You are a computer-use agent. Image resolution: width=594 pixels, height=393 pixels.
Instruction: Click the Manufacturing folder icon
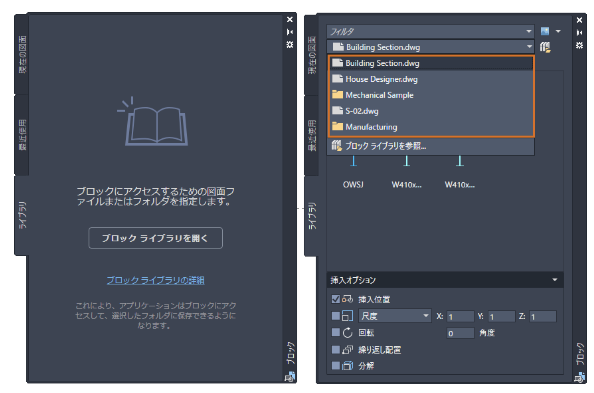pyautogui.click(x=337, y=126)
